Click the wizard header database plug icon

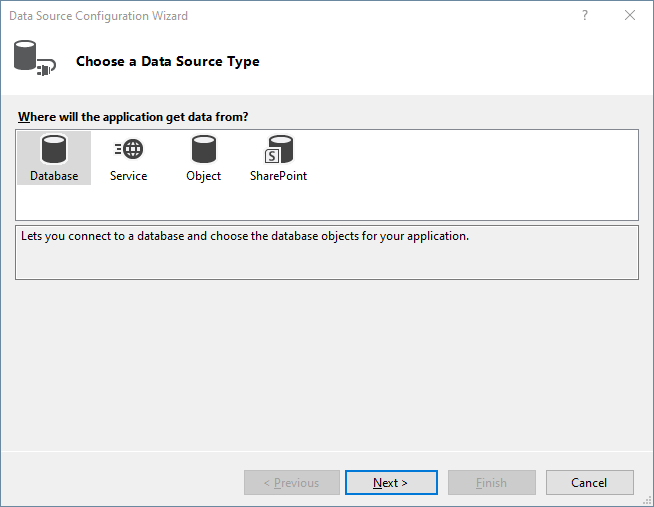tap(33, 57)
